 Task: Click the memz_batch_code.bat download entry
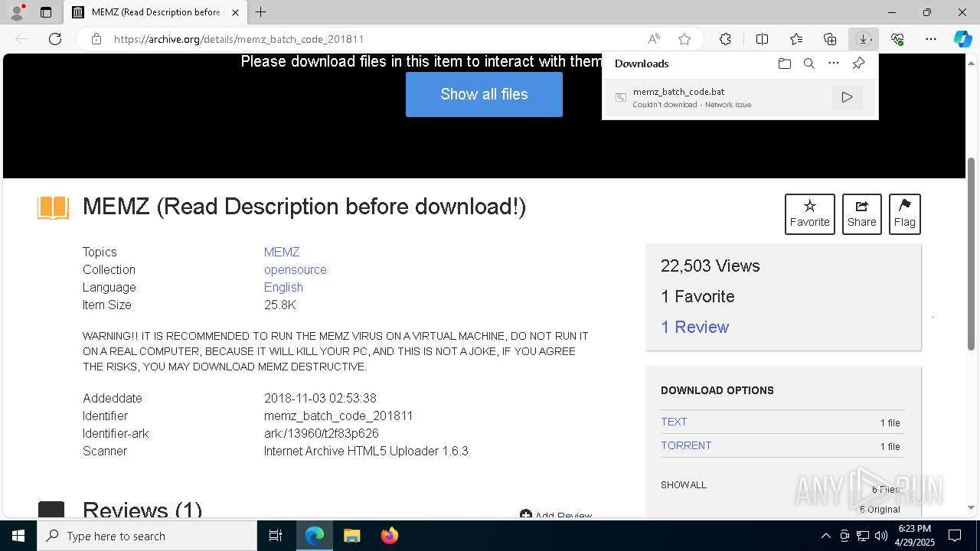click(x=740, y=97)
